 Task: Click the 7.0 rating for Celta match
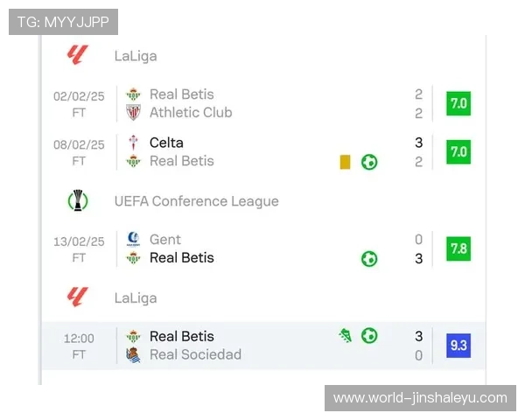[458, 151]
